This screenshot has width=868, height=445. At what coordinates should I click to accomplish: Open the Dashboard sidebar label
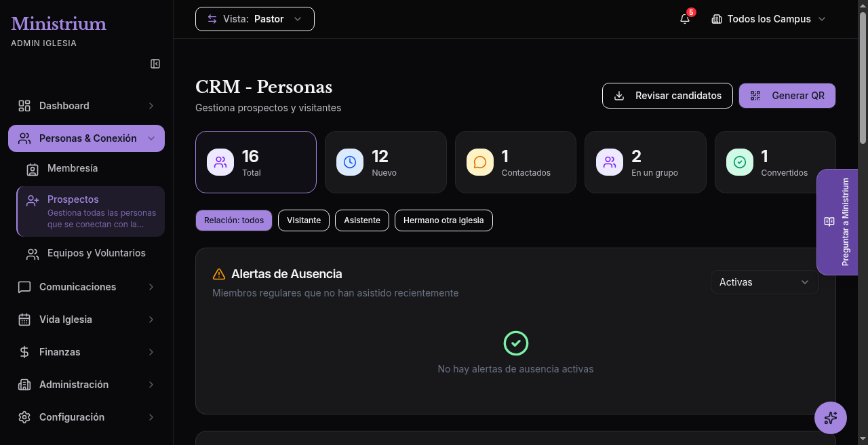coord(64,106)
